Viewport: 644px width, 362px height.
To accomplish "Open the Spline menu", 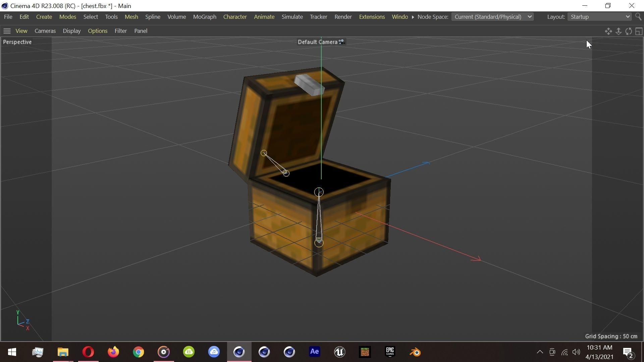I will click(153, 17).
